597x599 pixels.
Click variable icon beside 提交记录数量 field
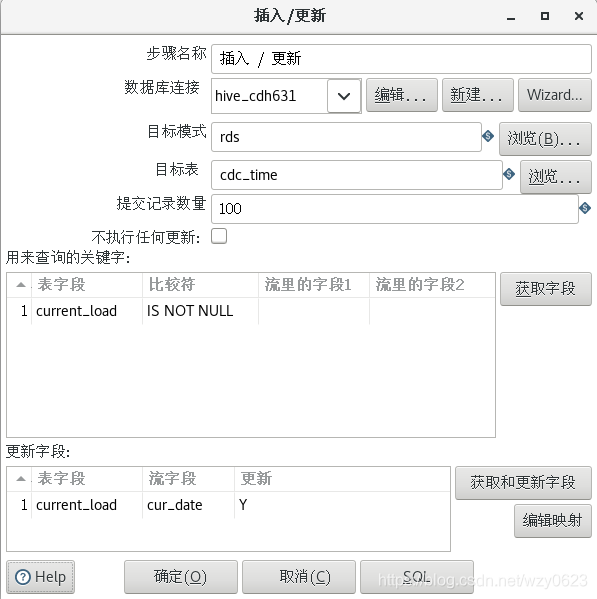[x=585, y=208]
